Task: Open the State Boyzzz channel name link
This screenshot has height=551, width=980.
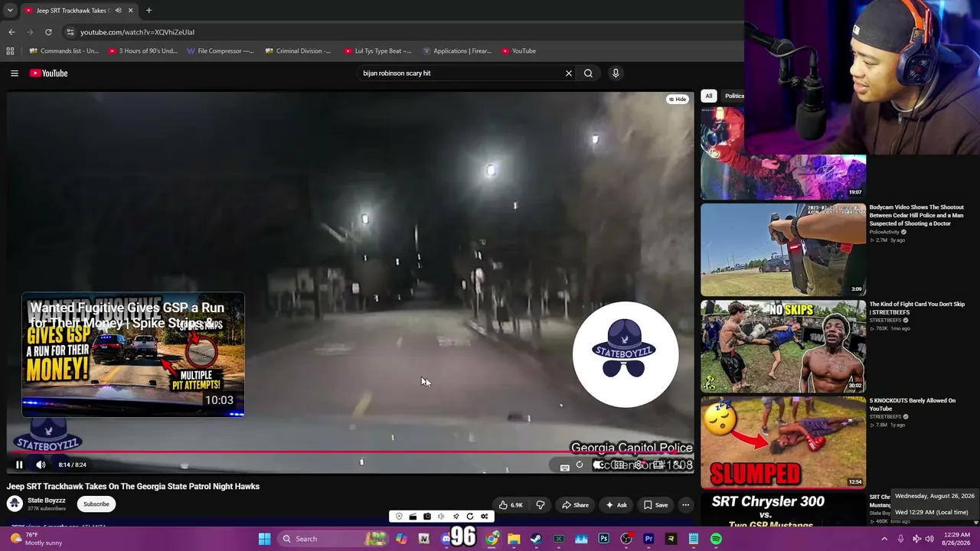Action: 47,500
